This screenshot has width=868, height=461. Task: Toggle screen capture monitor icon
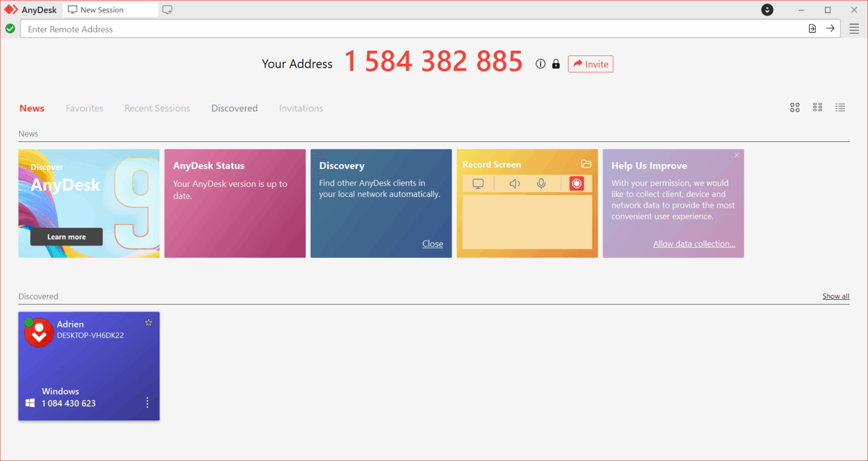(x=478, y=183)
